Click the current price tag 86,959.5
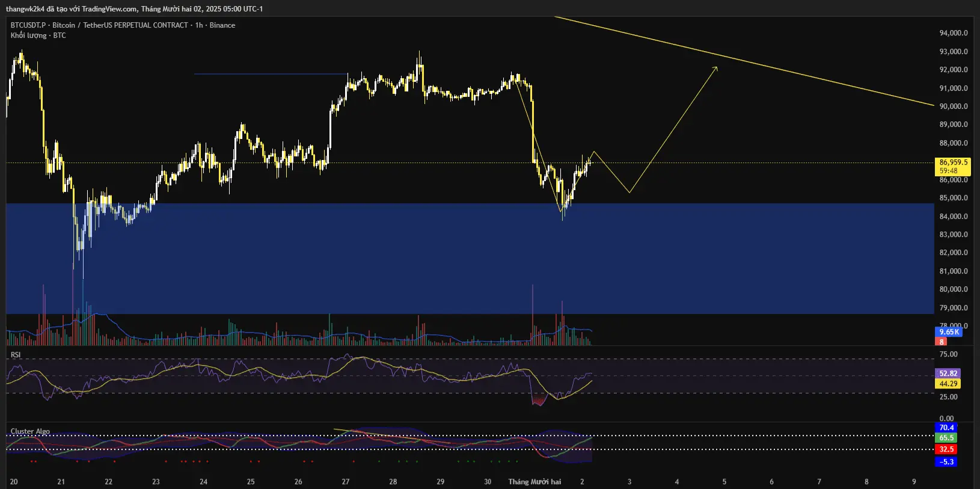This screenshot has height=489, width=980. (x=954, y=162)
